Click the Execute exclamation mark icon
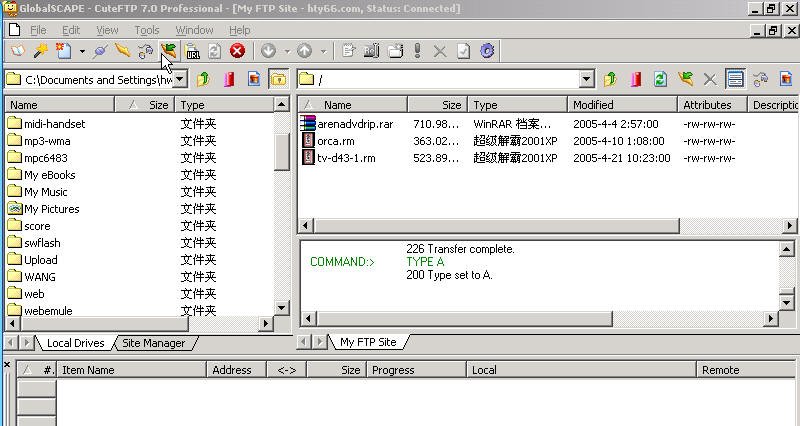The height and width of the screenshot is (426, 800). coord(418,51)
